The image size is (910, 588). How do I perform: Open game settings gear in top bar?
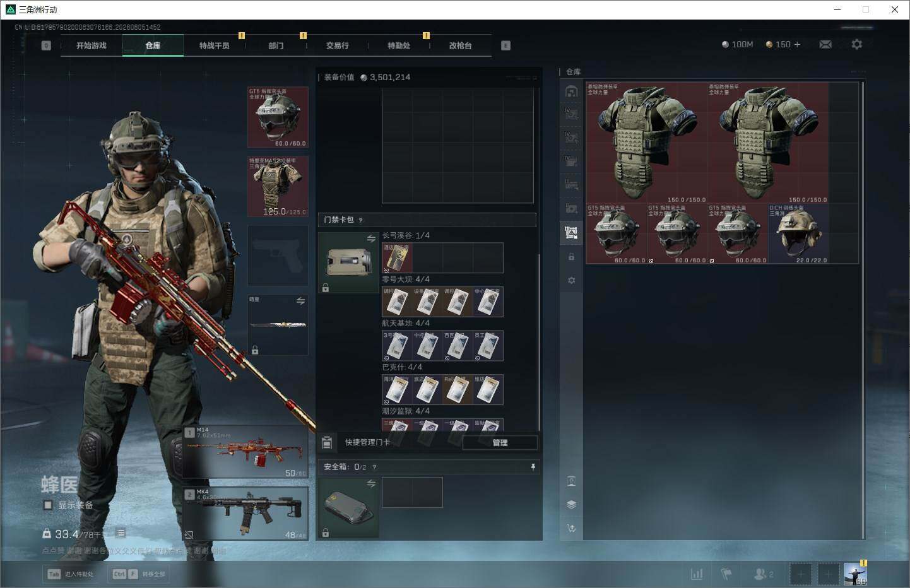tap(856, 44)
